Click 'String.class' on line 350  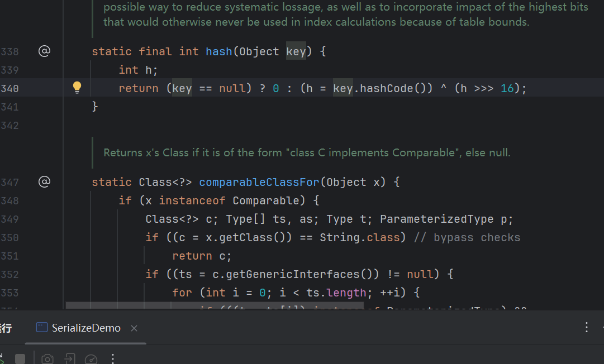pos(360,237)
